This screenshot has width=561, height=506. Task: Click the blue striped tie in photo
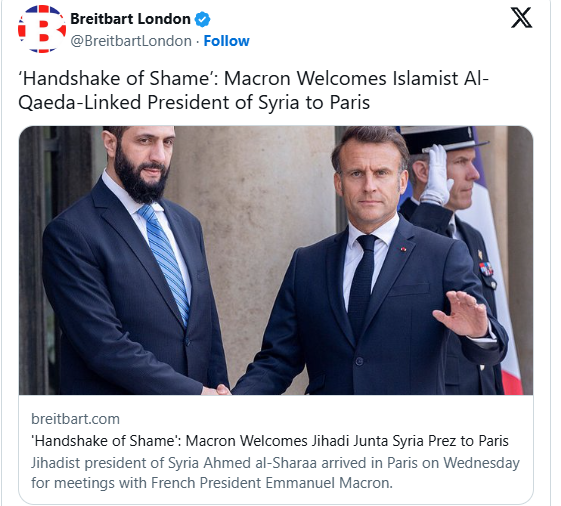click(x=165, y=263)
